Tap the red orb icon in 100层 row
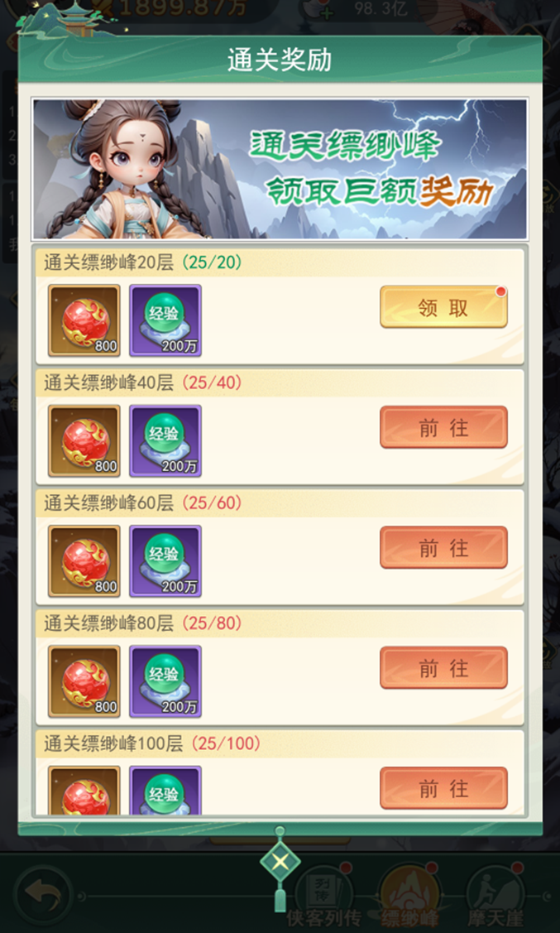Image resolution: width=560 pixels, height=933 pixels. 84,790
